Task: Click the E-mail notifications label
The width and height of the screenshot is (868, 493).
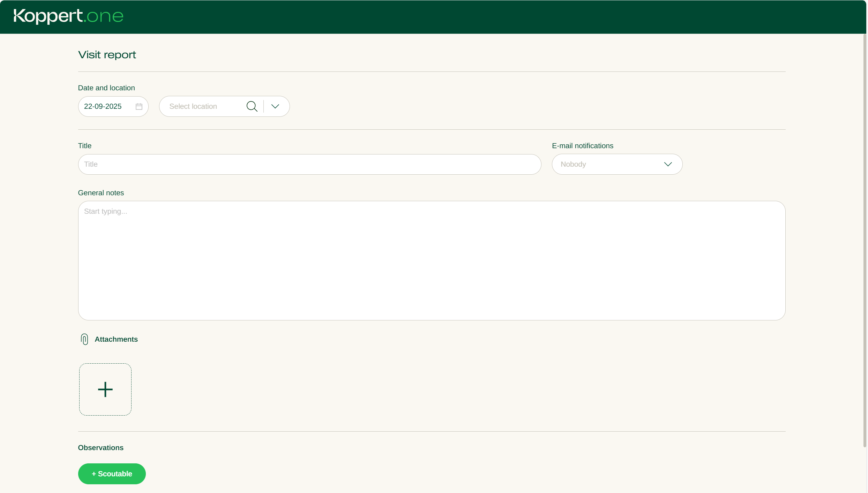Action: [x=583, y=146]
